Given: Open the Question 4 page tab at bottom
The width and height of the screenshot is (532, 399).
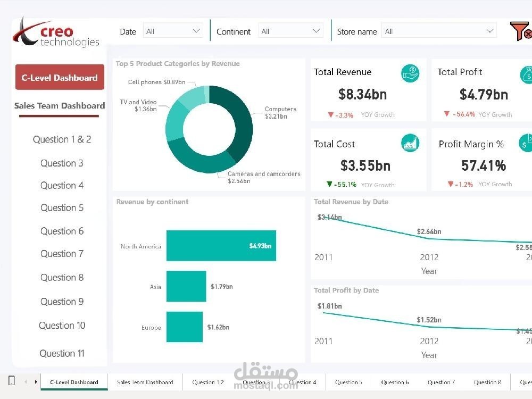Looking at the screenshot, I should (x=302, y=381).
